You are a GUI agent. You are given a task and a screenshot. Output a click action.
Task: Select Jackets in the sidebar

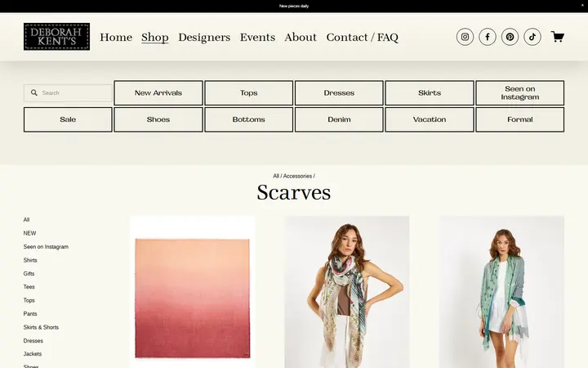point(32,354)
